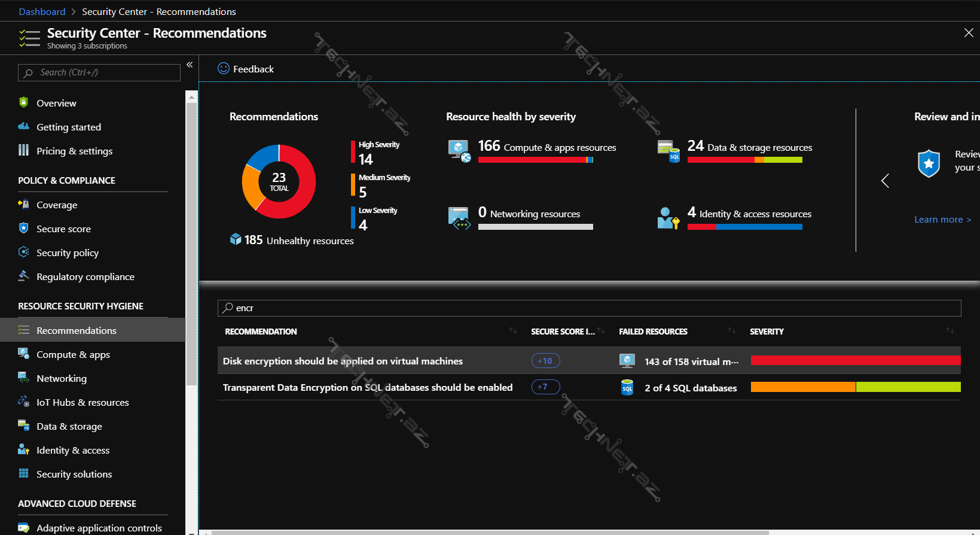Screen dimensions: 980x535
Task: Click the Identity & access resources icon
Action: [668, 218]
